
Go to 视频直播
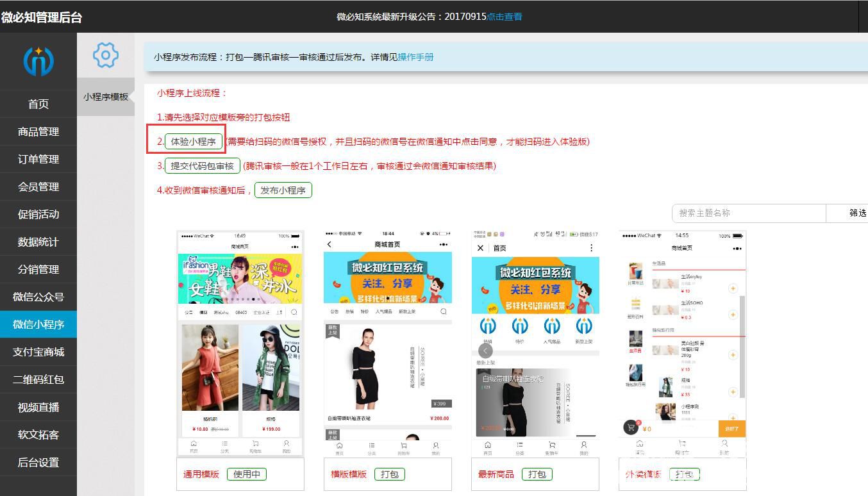38,407
